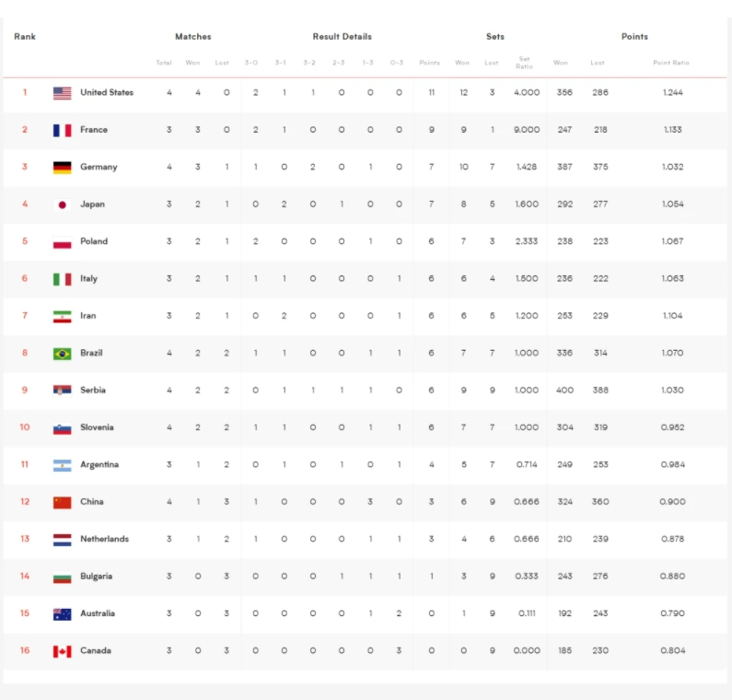The image size is (732, 700).
Task: Click the Serbia flag icon
Action: [62, 391]
